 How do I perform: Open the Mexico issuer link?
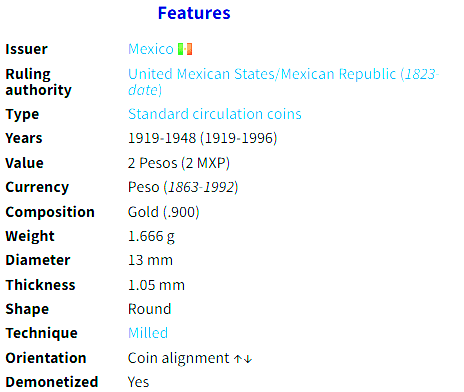[x=151, y=49]
